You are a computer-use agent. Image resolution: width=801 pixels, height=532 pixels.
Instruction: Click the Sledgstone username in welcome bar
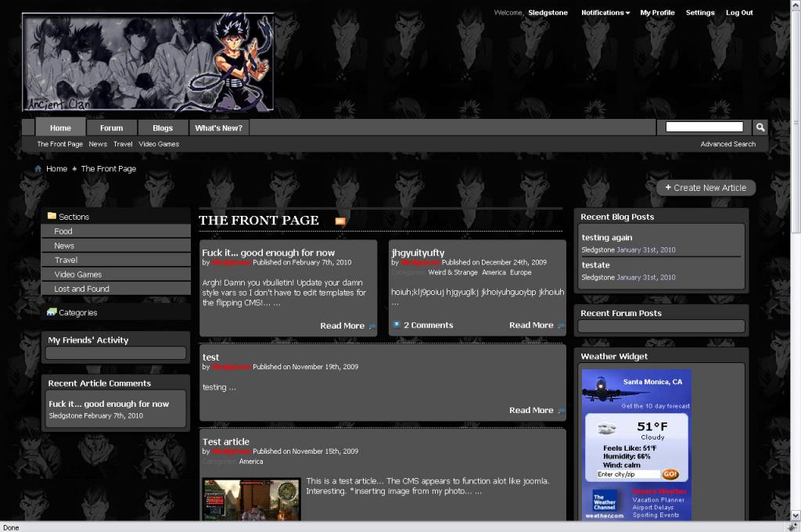(548, 13)
